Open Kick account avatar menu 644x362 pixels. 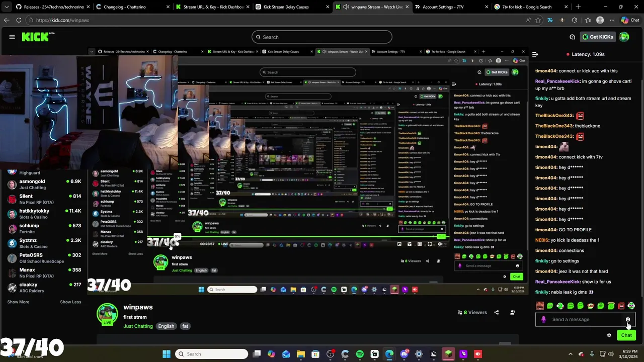click(x=624, y=37)
